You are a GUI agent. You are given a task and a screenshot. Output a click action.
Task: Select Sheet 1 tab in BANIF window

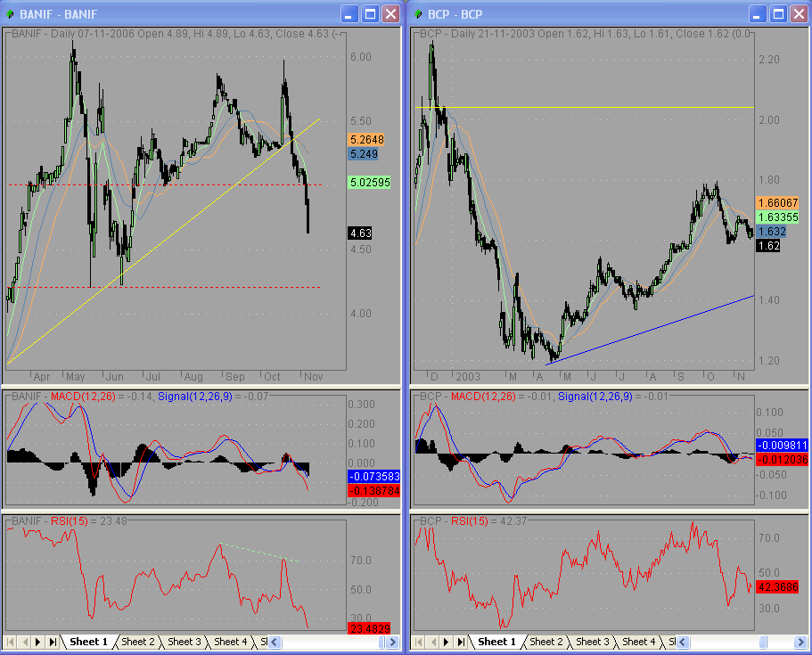[x=88, y=642]
